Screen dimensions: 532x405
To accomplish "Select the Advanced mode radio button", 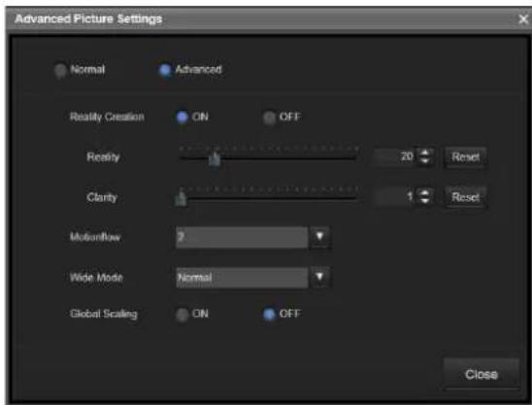I will (165, 70).
